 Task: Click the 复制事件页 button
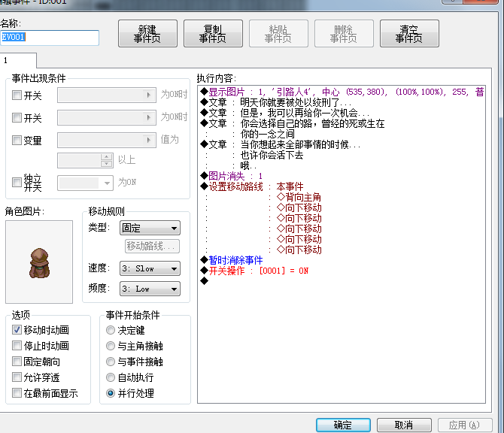pos(213,34)
